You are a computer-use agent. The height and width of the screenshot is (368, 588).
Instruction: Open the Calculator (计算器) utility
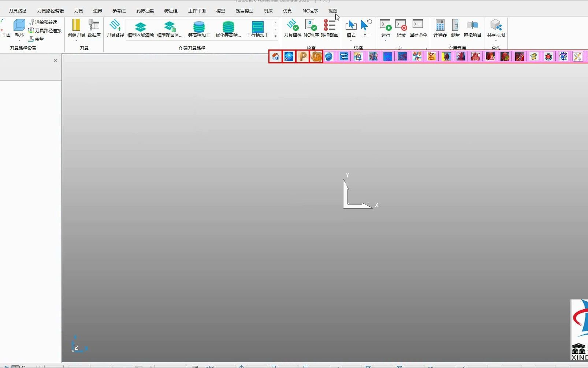tap(440, 28)
